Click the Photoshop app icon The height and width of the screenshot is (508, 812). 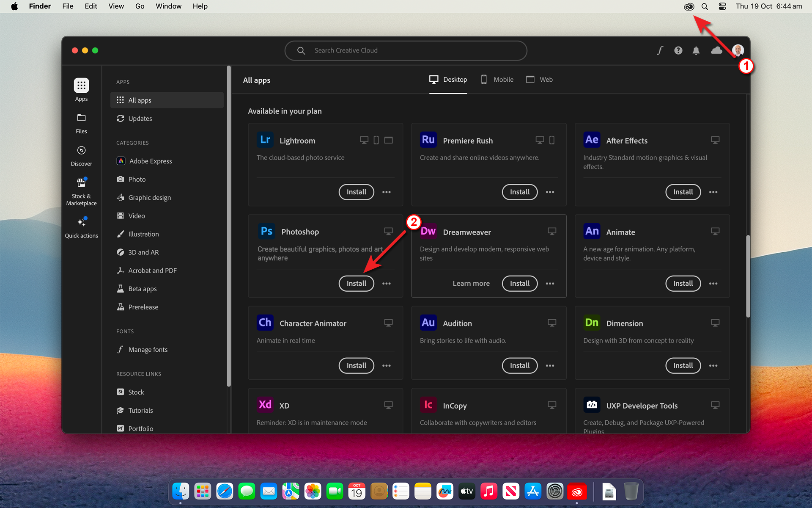click(266, 231)
